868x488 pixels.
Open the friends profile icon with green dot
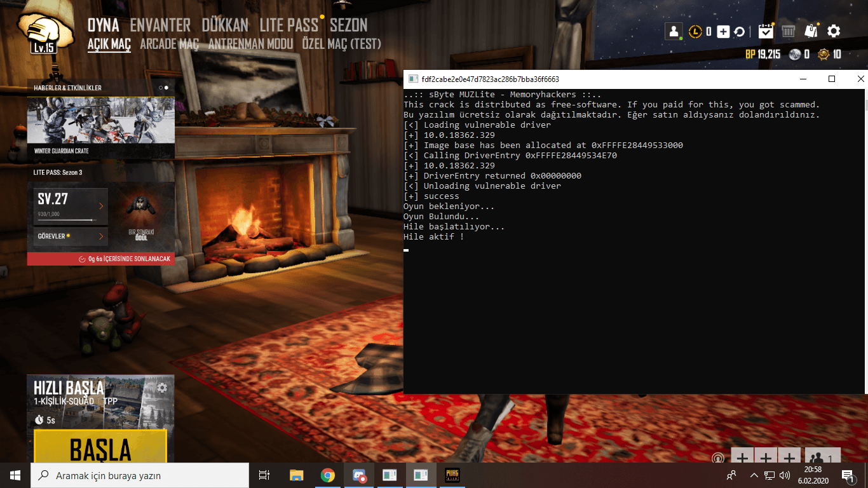(x=674, y=30)
